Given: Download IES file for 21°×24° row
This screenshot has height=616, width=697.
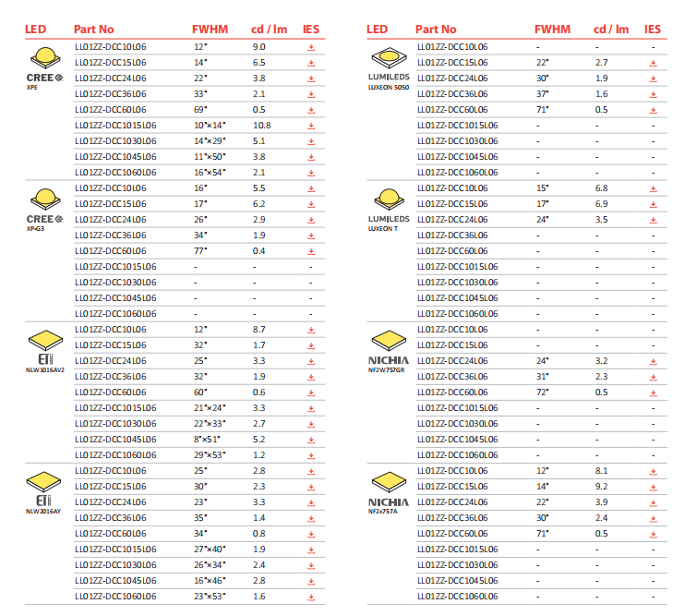Looking at the screenshot, I should click(x=311, y=408).
